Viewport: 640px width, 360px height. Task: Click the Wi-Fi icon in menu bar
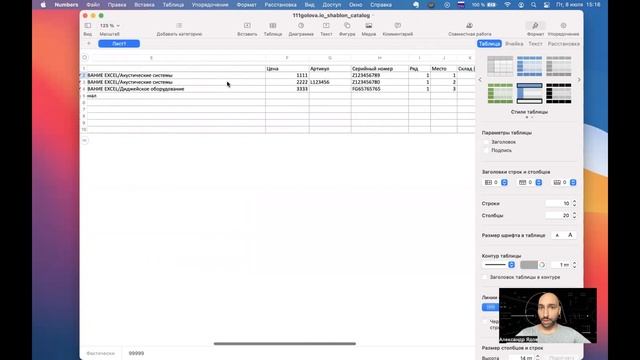[x=507, y=5]
